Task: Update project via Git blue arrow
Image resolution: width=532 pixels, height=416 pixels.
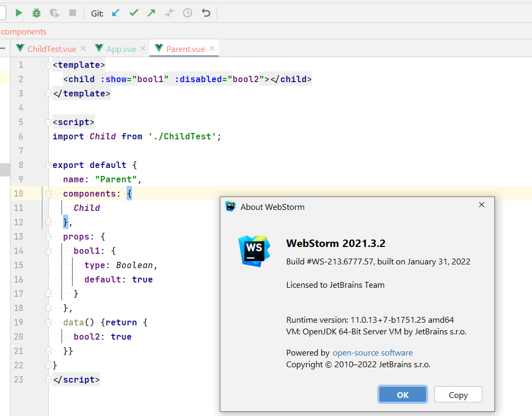Action: [x=116, y=13]
